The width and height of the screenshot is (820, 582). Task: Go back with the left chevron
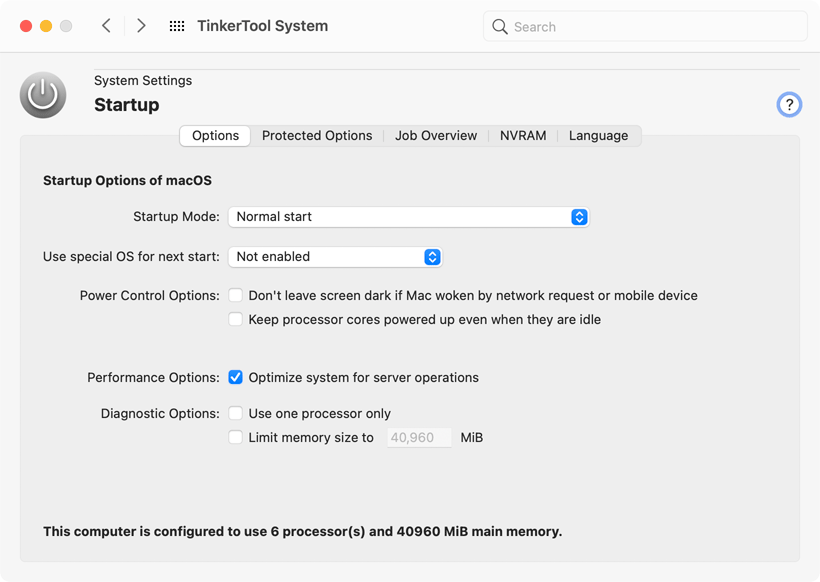[106, 26]
